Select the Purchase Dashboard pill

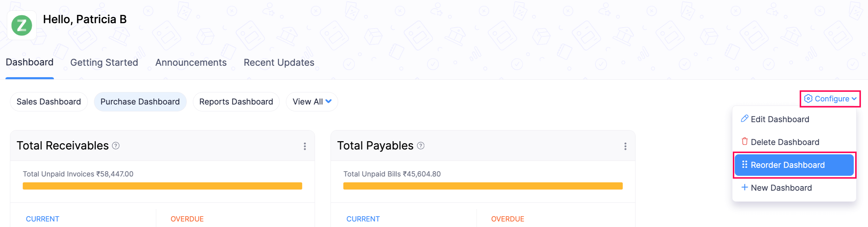point(140,102)
